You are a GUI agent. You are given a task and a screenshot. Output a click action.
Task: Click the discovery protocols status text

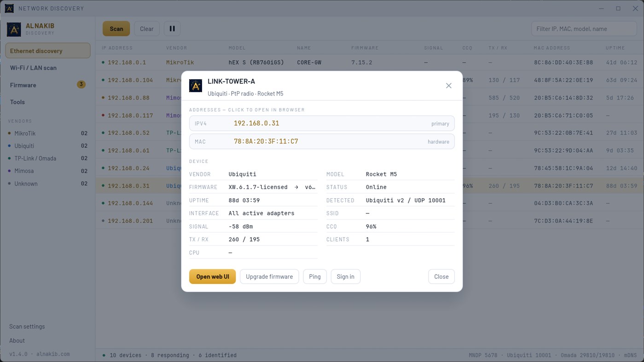tap(552, 355)
